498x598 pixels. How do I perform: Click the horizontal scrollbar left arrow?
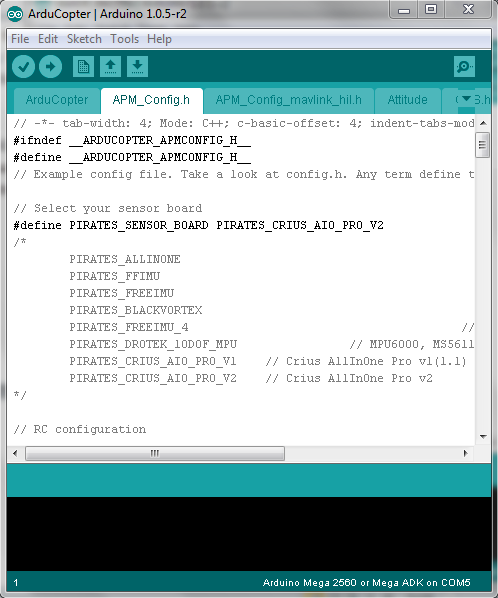15,453
